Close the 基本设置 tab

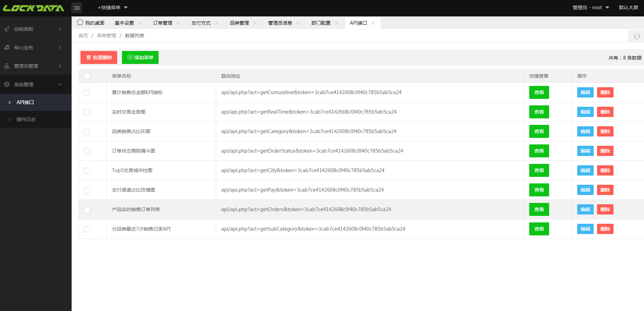pos(140,23)
